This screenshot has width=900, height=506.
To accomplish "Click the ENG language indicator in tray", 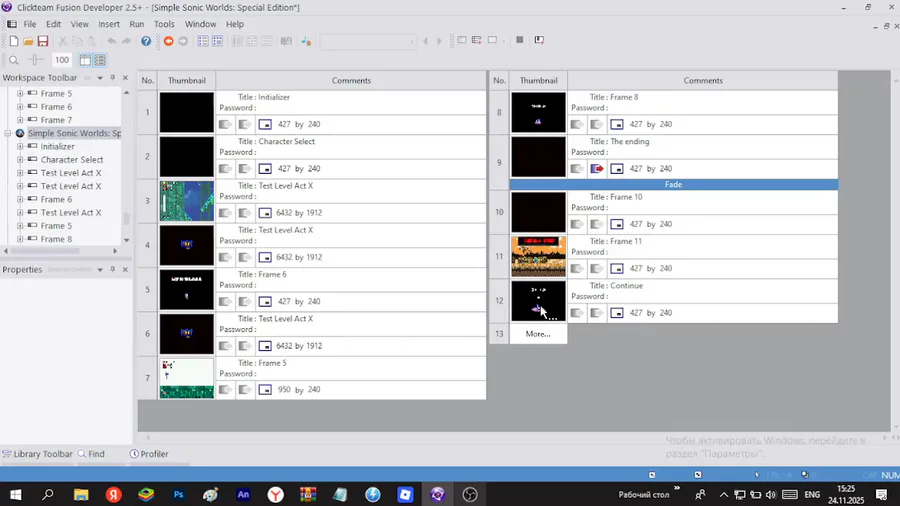I will coord(812,494).
